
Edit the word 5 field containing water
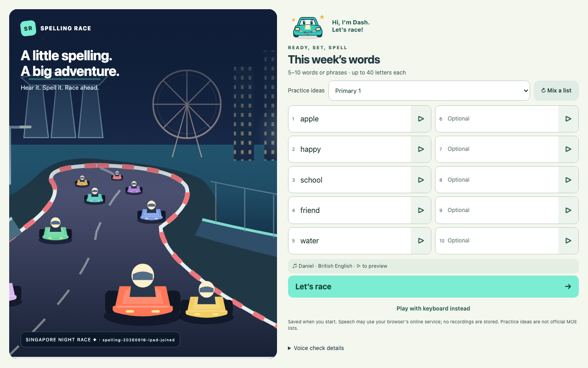click(x=355, y=241)
